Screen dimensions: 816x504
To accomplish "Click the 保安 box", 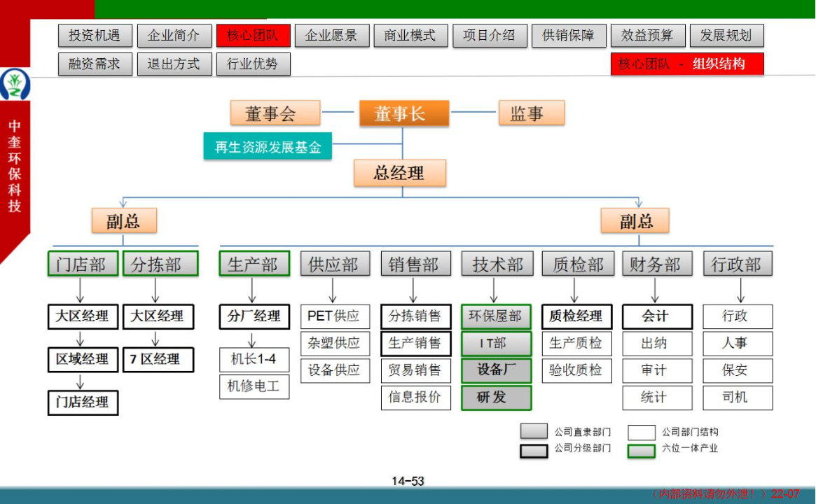I will [738, 370].
